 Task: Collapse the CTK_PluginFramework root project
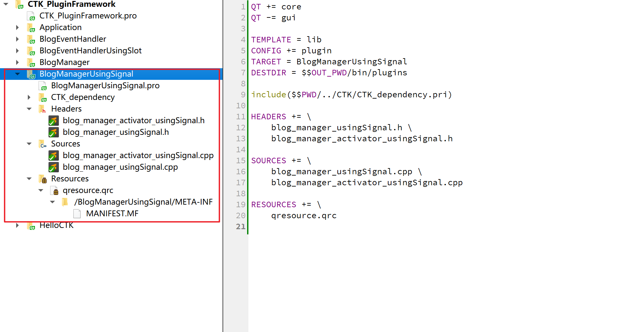(x=6, y=4)
